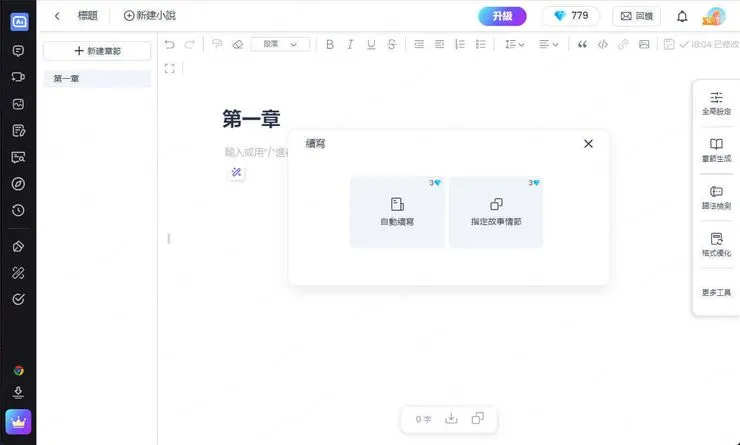Toggle bold formatting
This screenshot has height=445, width=740.
point(330,44)
